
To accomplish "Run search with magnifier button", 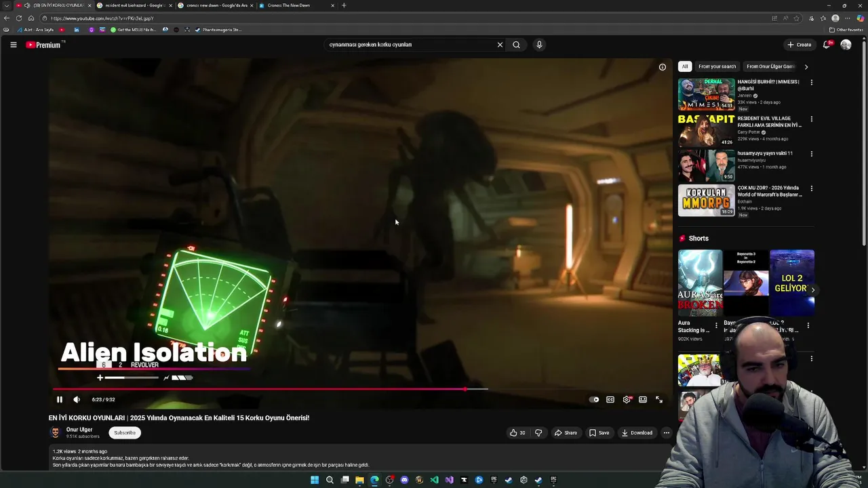I will point(517,45).
